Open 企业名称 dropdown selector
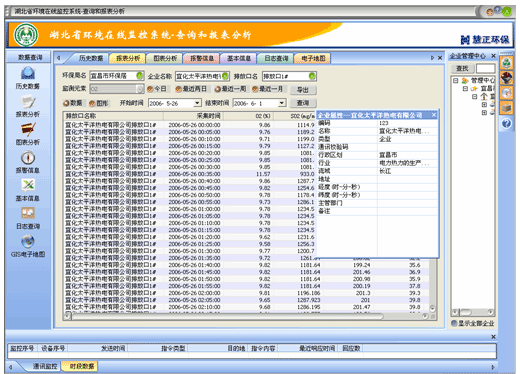This screenshot has height=374, width=520. 225,76
